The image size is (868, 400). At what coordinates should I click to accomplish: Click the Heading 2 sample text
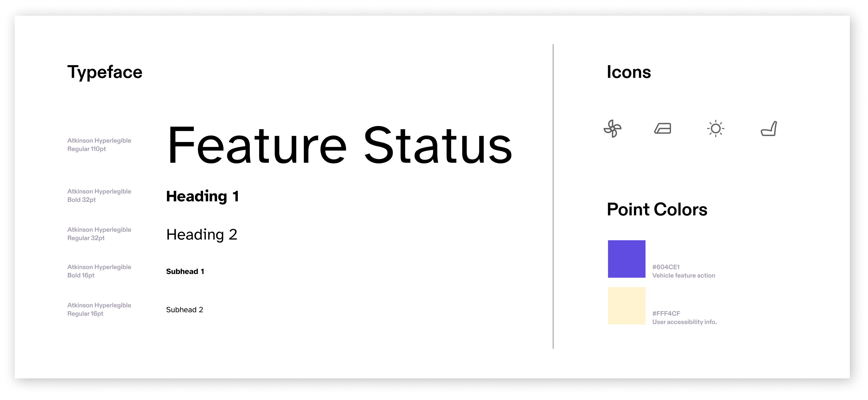point(201,234)
